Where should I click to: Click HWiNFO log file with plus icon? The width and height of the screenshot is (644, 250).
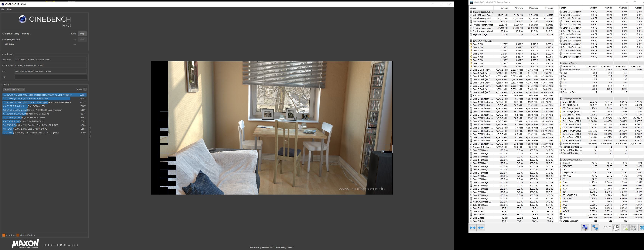(x=625, y=228)
